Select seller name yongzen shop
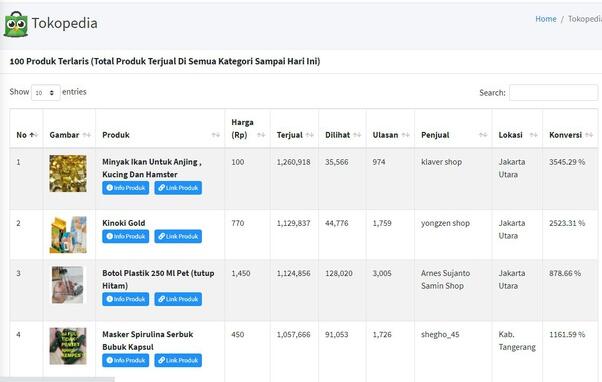The width and height of the screenshot is (602, 382). tap(445, 223)
